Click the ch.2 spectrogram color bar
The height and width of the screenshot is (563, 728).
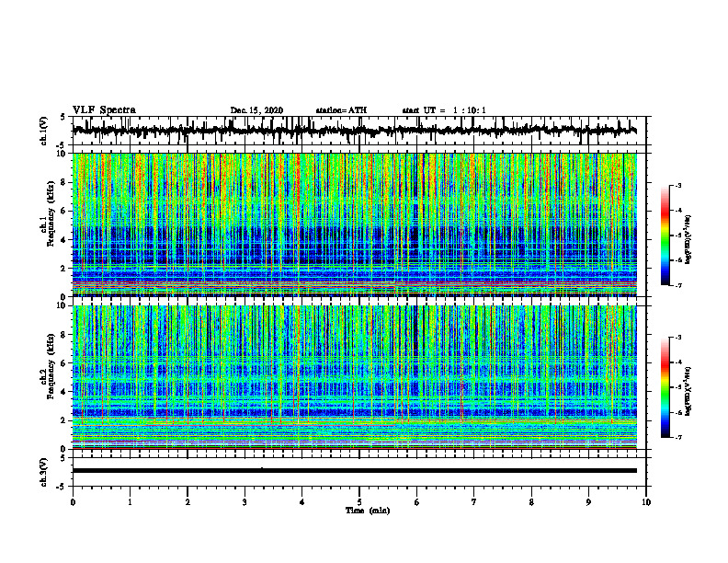[x=665, y=387]
